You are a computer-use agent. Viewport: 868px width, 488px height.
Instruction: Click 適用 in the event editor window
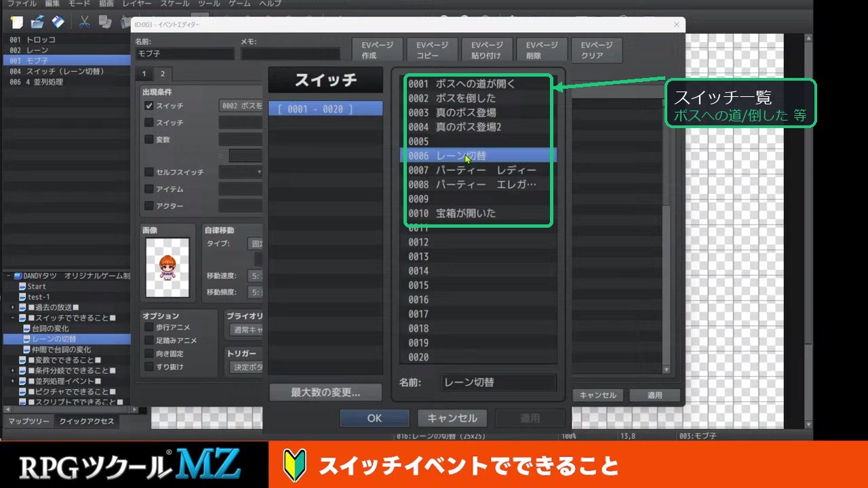(x=654, y=395)
